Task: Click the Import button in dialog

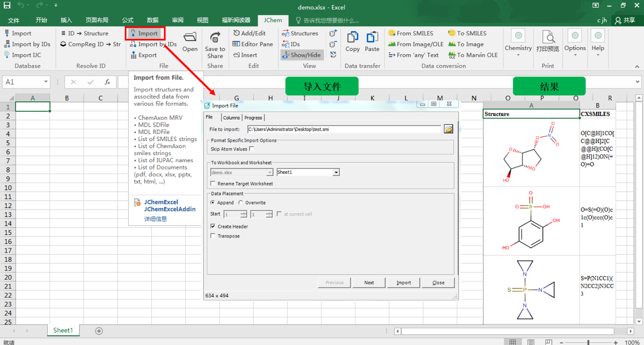Action: coord(404,283)
